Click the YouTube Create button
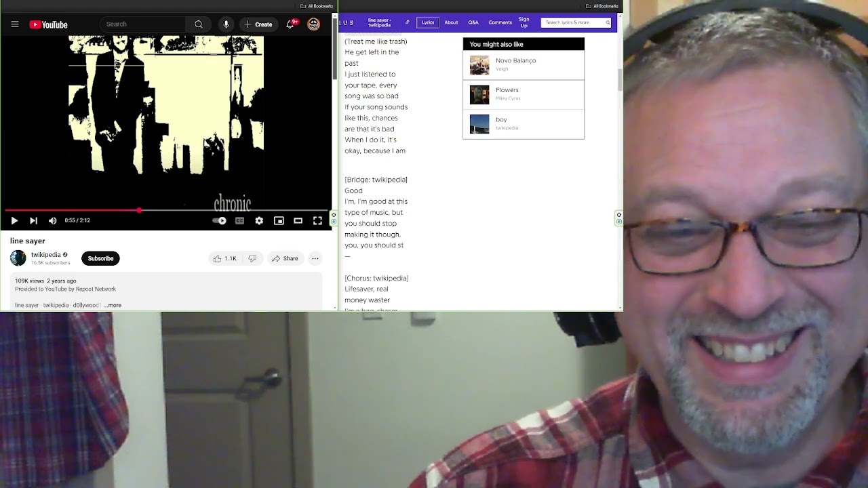 point(258,24)
